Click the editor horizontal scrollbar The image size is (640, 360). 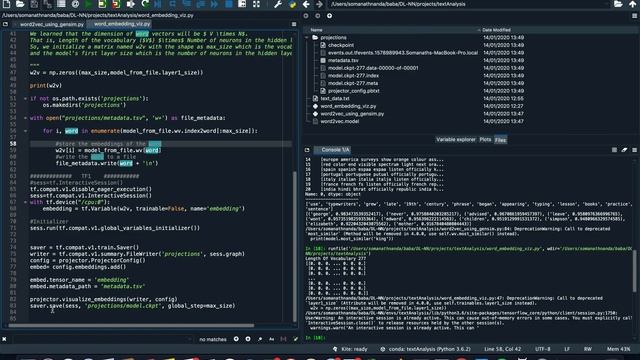click(131, 325)
